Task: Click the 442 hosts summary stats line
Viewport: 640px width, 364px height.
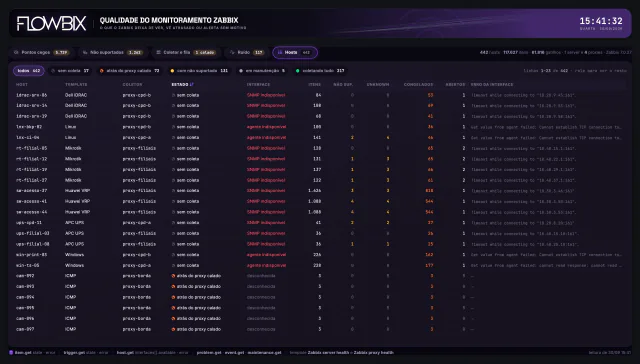Action: coord(556,52)
